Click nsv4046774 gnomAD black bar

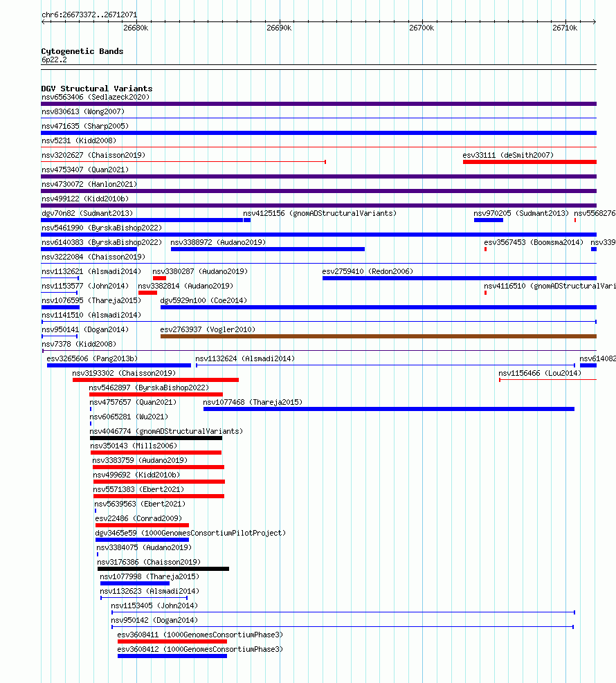pos(156,438)
